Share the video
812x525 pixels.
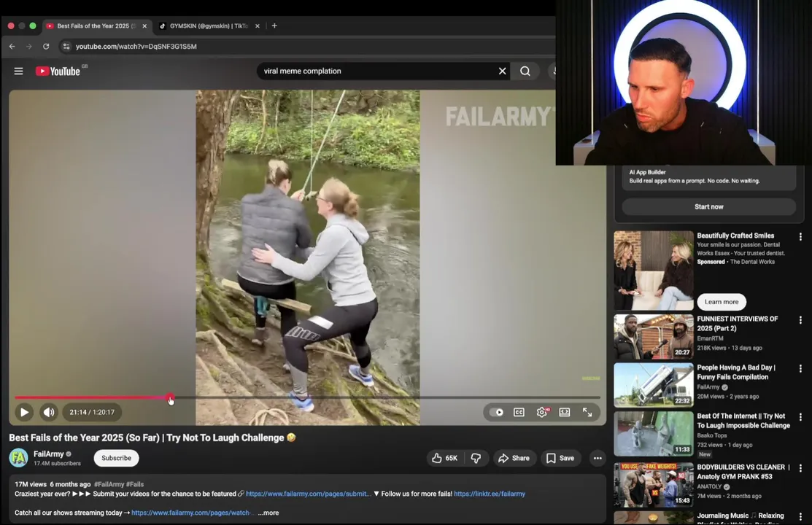(x=514, y=458)
